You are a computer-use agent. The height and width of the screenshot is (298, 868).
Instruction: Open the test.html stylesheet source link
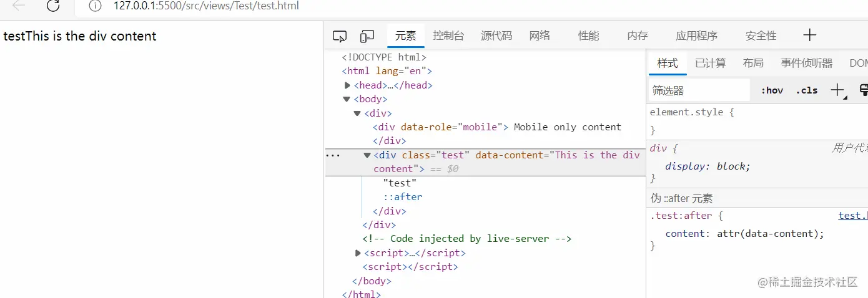(x=852, y=216)
